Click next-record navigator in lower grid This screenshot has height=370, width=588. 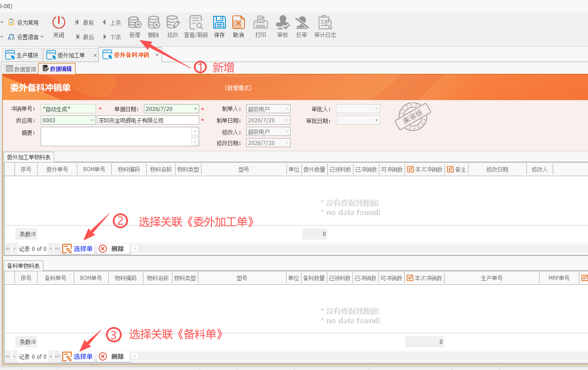(x=51, y=356)
